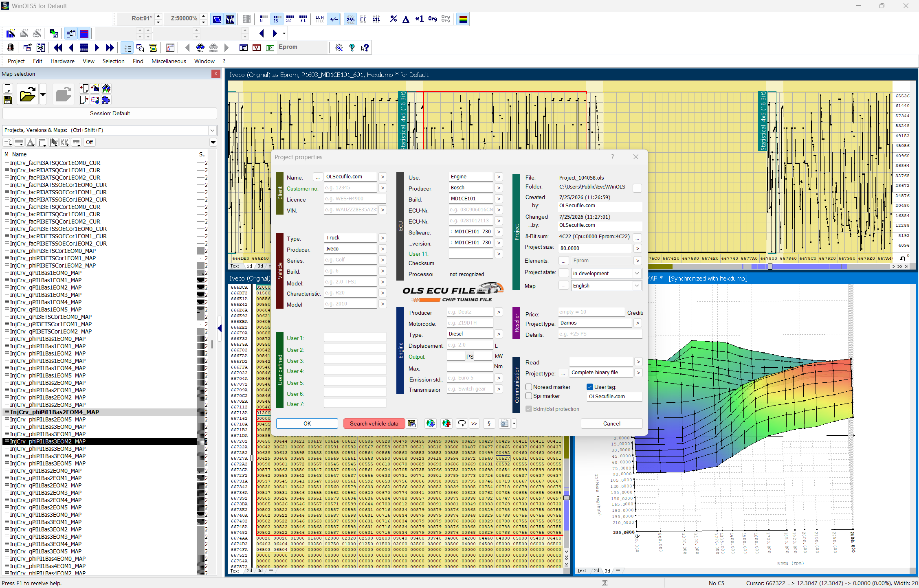Viewport: 919px width, 588px height.
Task: Click the FF hexadecimal display icon
Action: [x=363, y=19]
